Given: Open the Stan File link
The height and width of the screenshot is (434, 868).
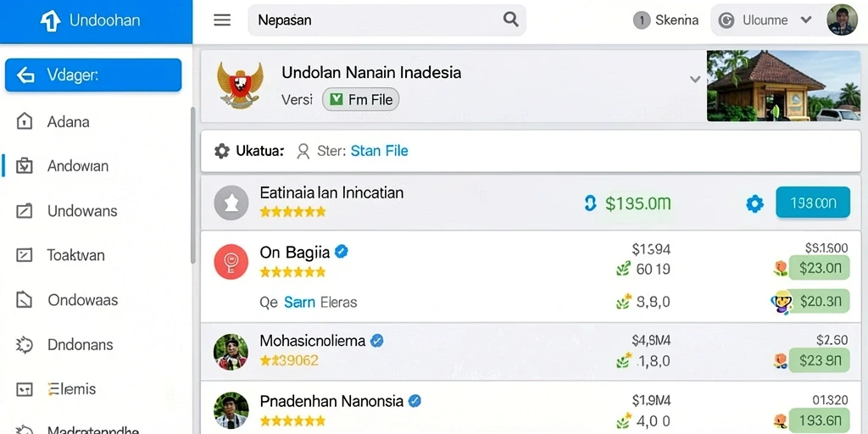Looking at the screenshot, I should (379, 151).
